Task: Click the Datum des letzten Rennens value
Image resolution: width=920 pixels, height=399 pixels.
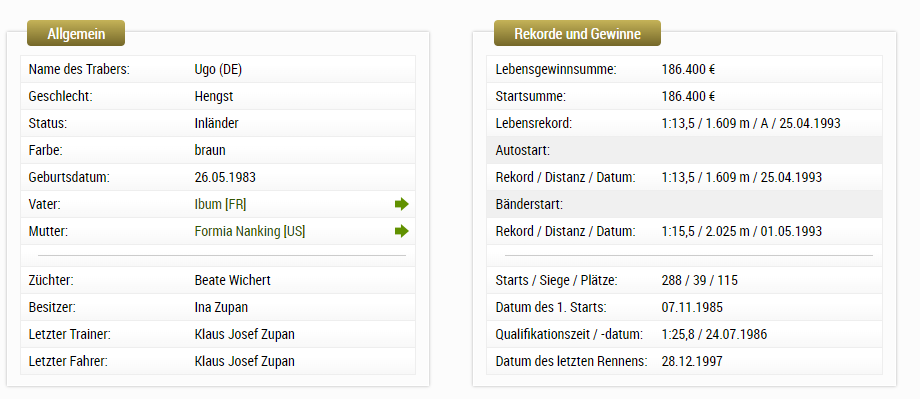Action: click(x=692, y=361)
